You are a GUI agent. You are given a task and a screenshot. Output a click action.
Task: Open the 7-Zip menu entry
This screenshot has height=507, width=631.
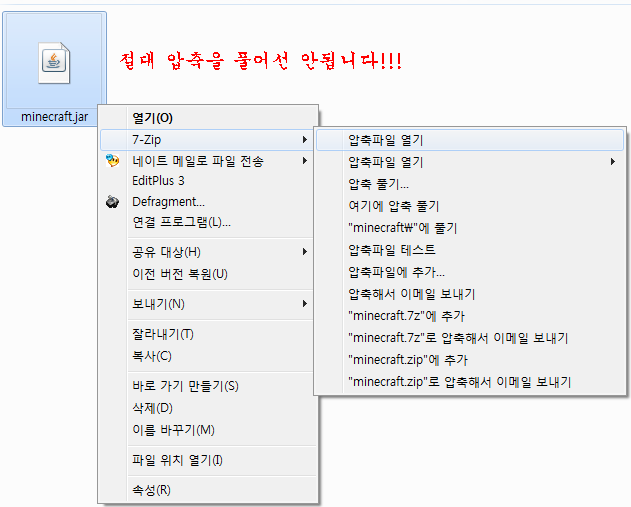[x=208, y=140]
